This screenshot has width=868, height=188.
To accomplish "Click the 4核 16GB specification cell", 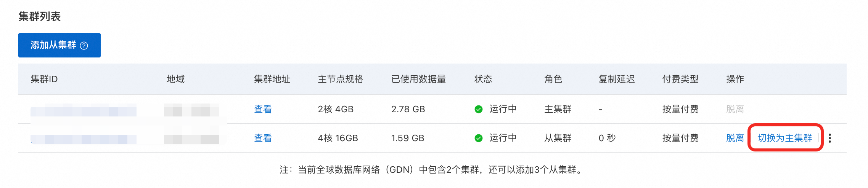I will click(338, 138).
